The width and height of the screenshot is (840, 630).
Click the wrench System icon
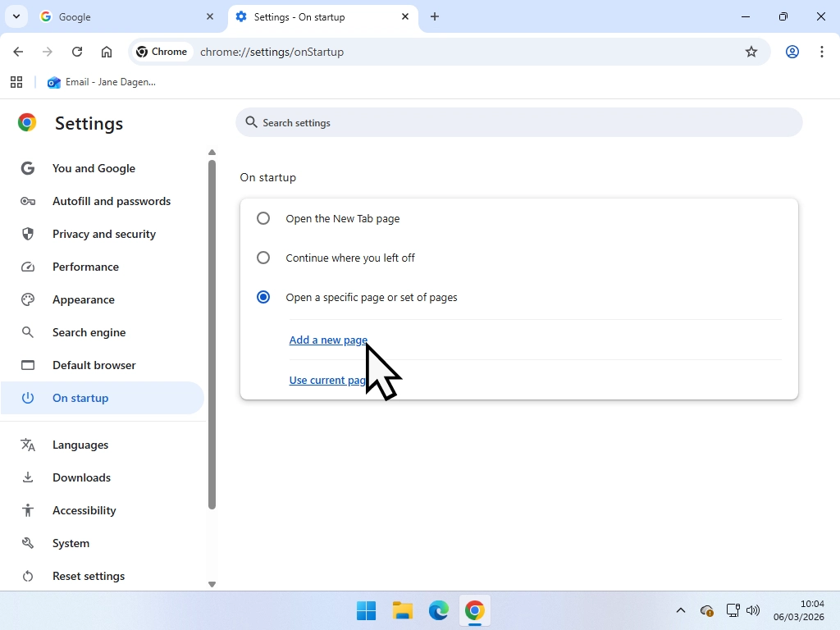pyautogui.click(x=28, y=543)
